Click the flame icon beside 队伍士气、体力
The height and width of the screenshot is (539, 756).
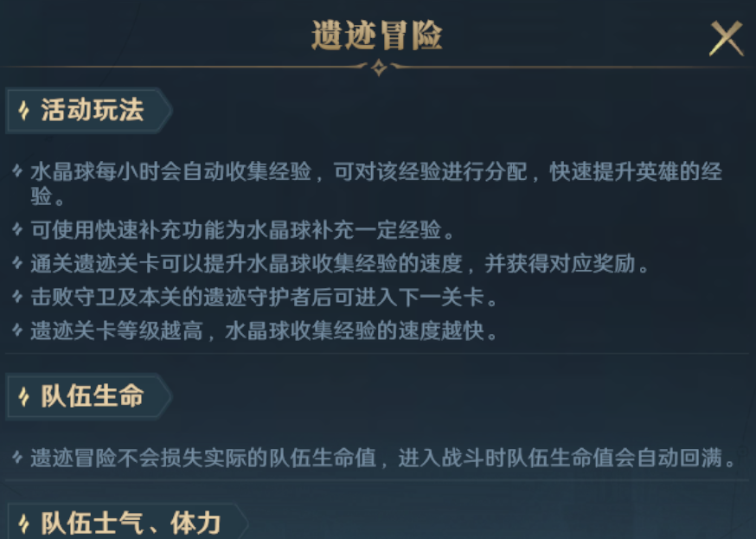pos(23,523)
